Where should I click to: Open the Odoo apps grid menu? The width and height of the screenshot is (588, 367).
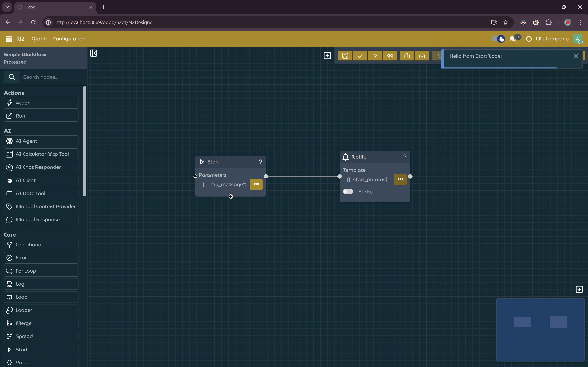pyautogui.click(x=9, y=39)
